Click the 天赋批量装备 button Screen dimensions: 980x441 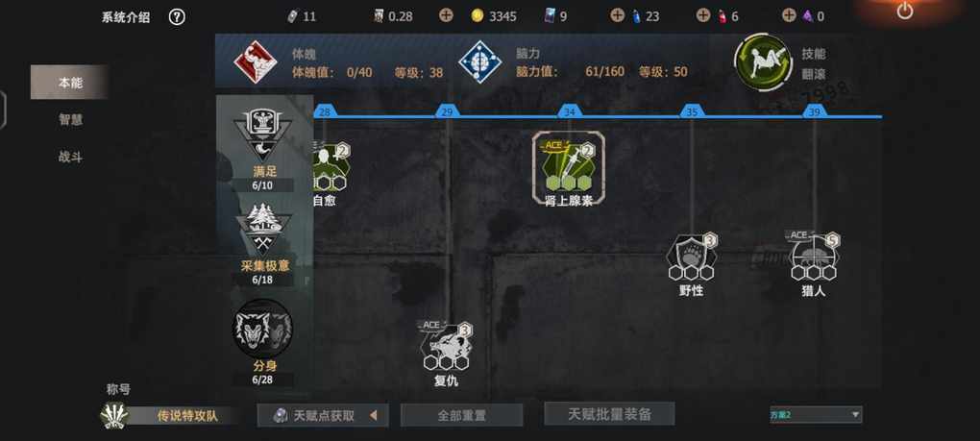click(x=609, y=413)
